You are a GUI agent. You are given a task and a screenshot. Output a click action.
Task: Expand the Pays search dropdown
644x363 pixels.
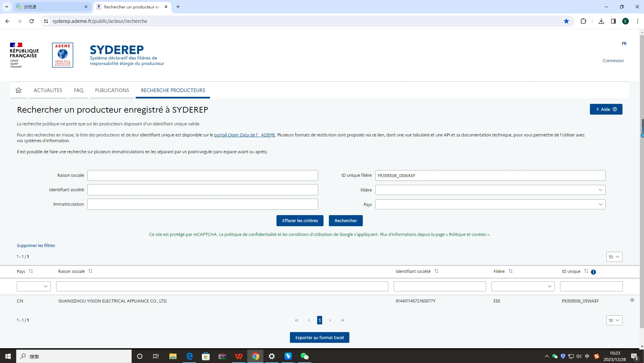pyautogui.click(x=490, y=204)
